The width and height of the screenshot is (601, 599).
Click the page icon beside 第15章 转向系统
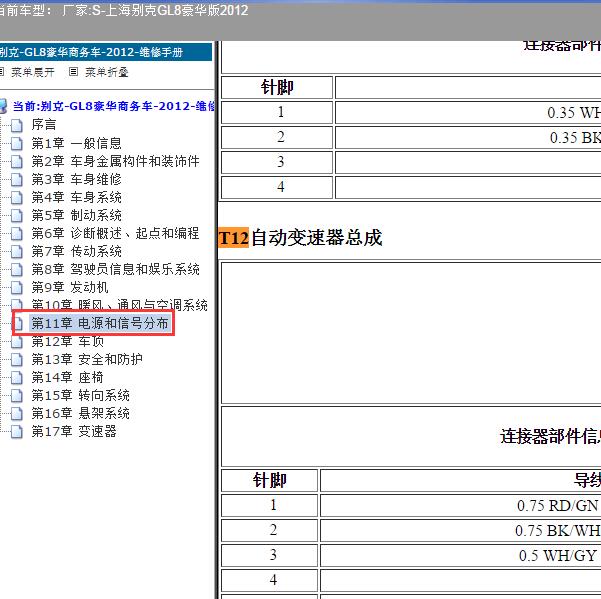(16, 396)
